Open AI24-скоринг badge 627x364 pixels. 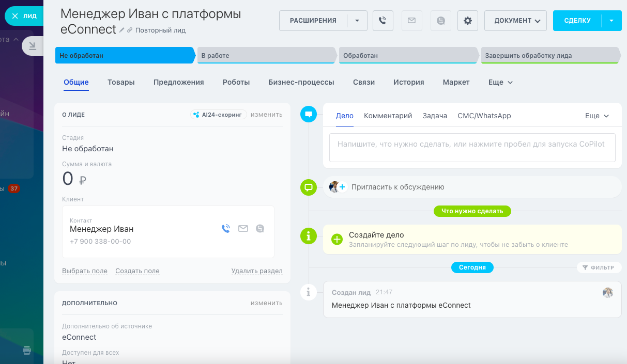[x=218, y=115]
